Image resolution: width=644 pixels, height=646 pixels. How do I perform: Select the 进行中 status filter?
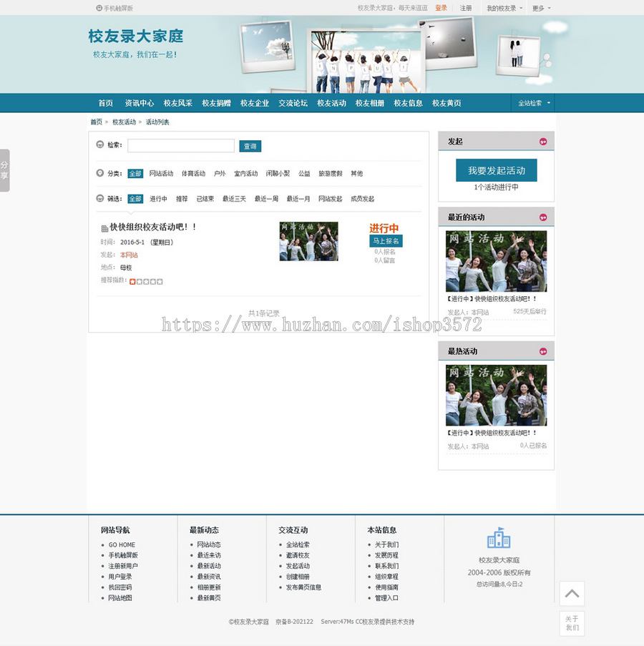pyautogui.click(x=159, y=197)
